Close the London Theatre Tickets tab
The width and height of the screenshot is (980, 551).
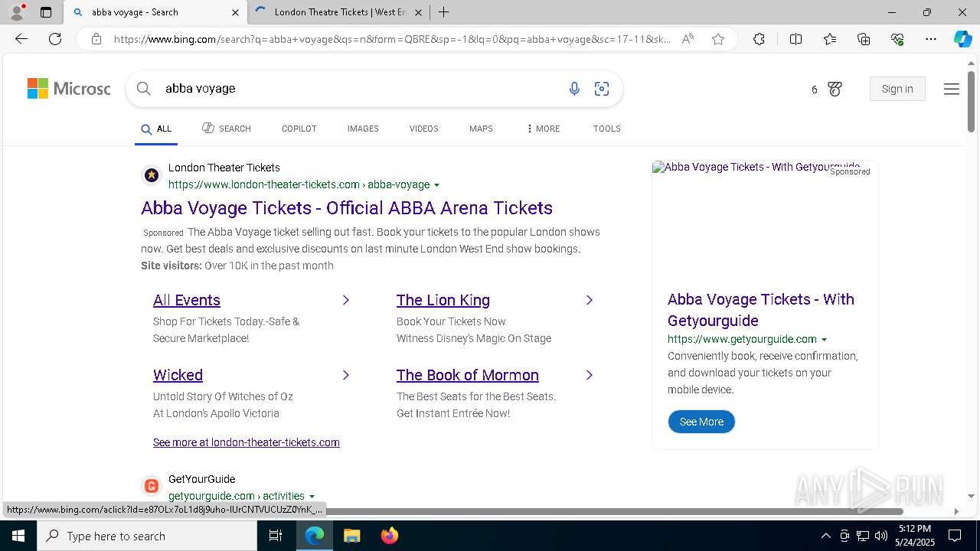click(x=417, y=12)
